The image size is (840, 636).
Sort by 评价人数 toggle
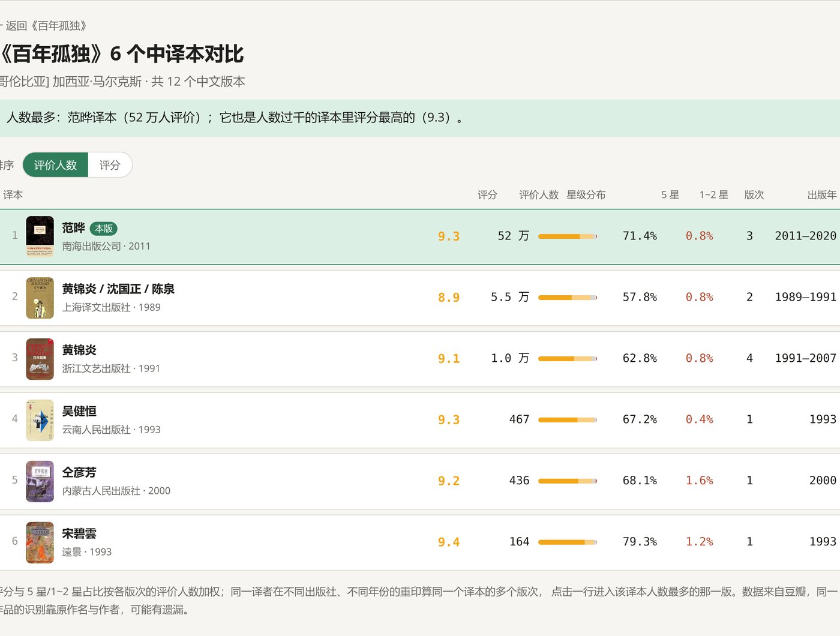(x=55, y=165)
